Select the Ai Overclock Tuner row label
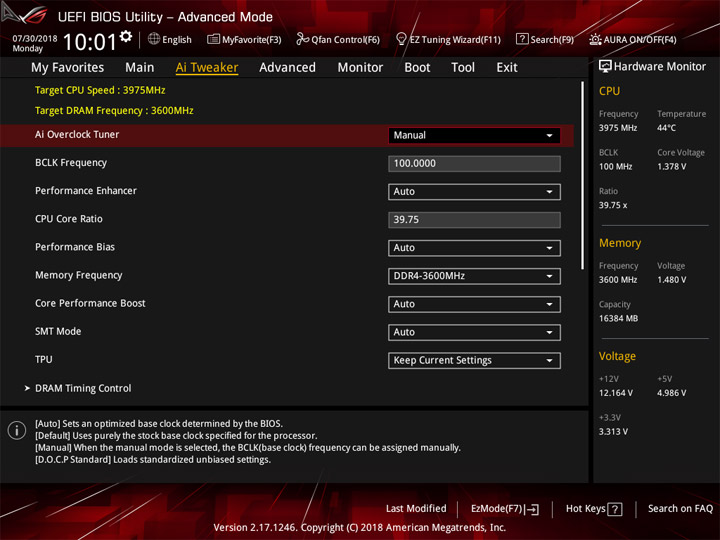720x540 pixels. point(77,135)
